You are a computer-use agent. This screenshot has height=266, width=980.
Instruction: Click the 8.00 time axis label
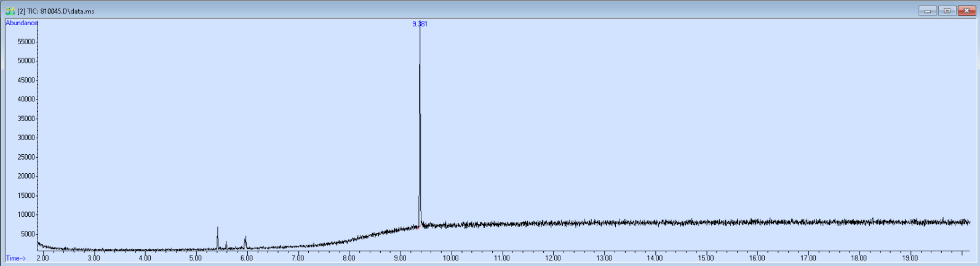coord(349,258)
